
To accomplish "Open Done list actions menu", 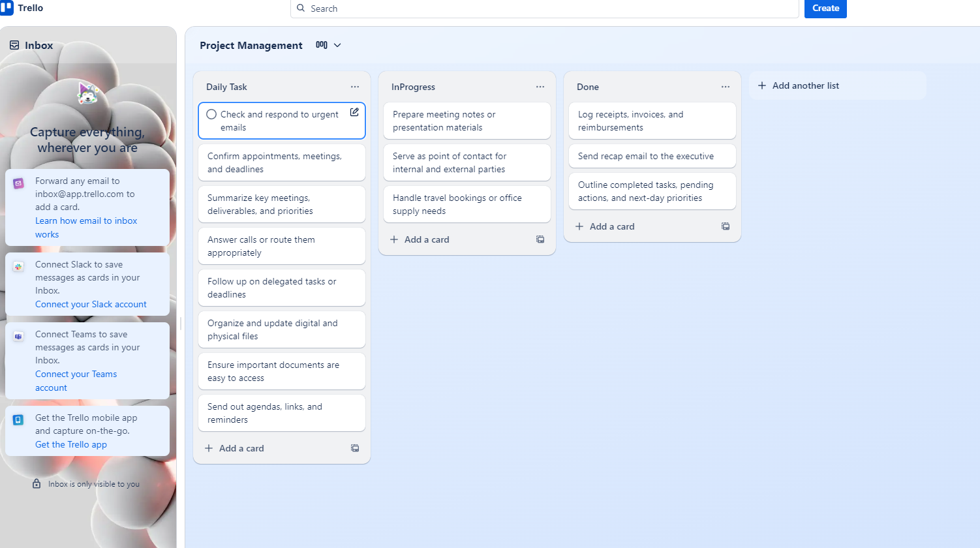I will 726,87.
